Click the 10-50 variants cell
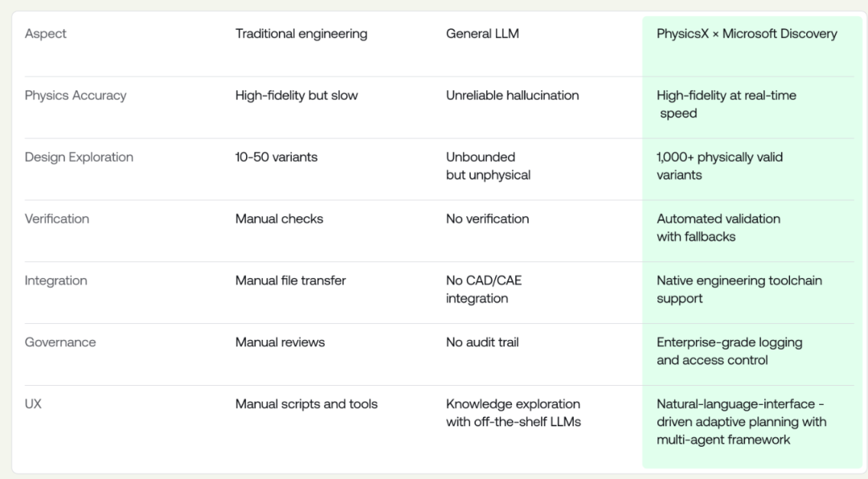868x479 pixels. (276, 158)
